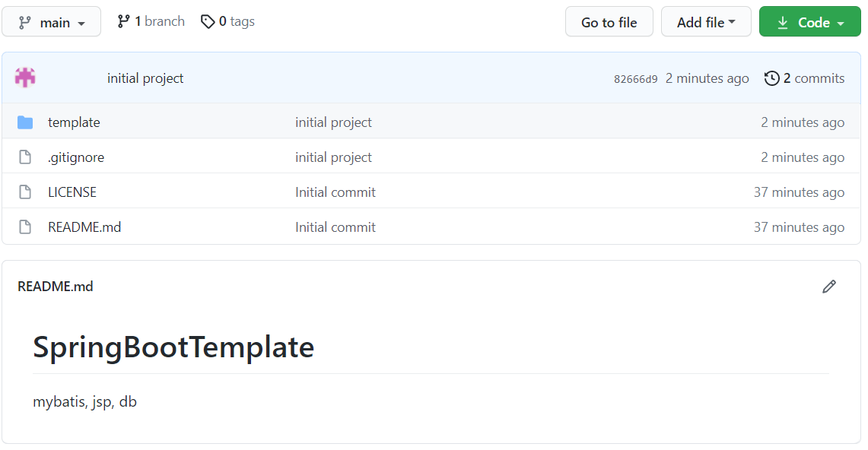Open README.md row's Initial commit message
The image size is (868, 450).
click(335, 227)
